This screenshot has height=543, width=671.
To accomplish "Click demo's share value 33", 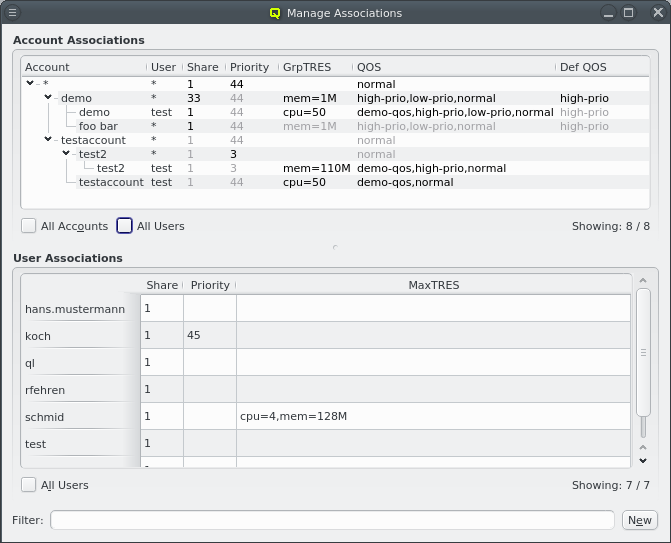I will pos(194,98).
